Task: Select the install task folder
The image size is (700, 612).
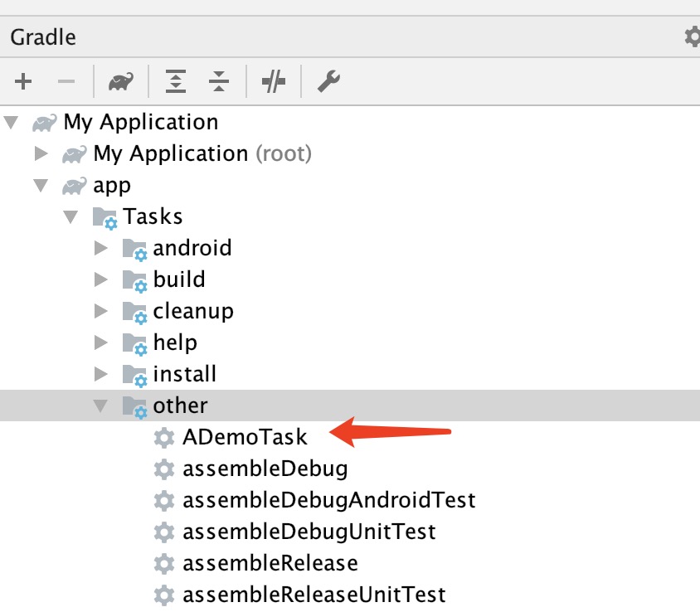Action: pyautogui.click(x=184, y=374)
